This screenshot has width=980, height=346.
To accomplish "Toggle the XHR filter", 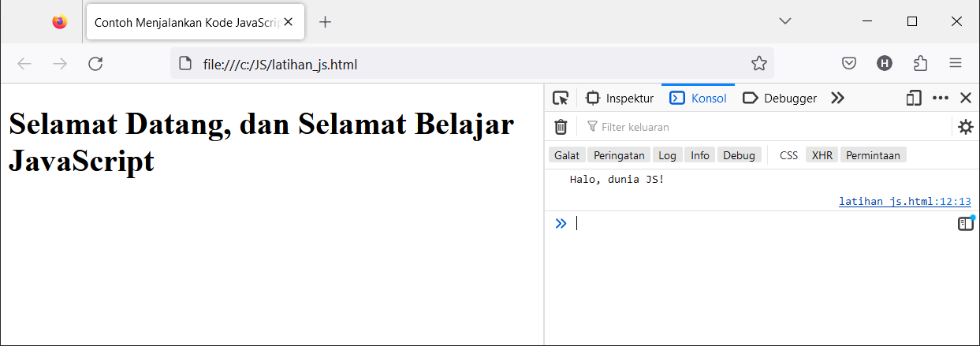I will point(822,155).
